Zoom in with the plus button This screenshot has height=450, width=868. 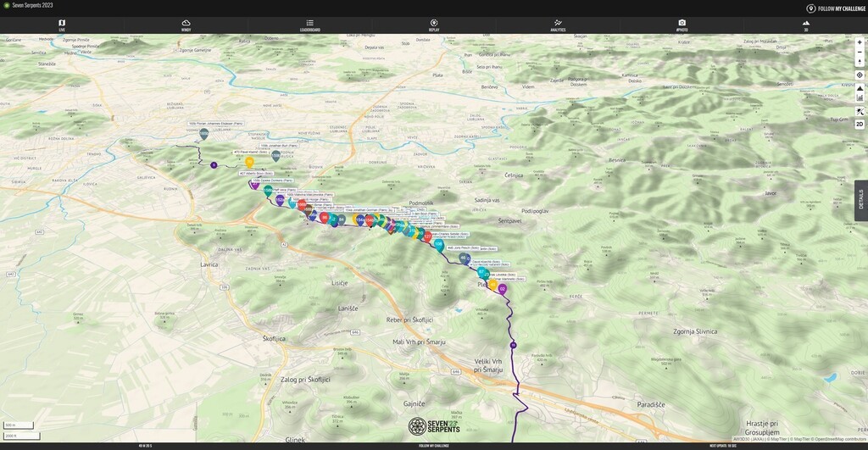[x=860, y=42]
